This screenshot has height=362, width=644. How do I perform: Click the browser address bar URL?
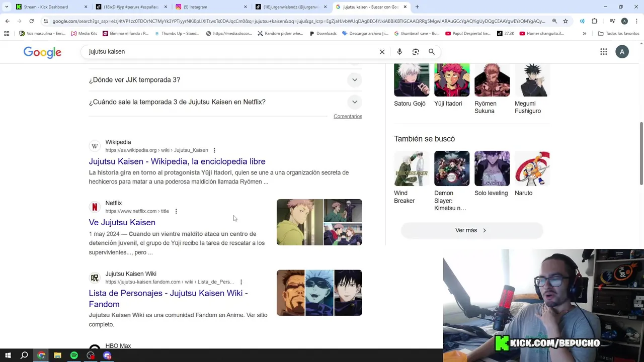click(299, 21)
